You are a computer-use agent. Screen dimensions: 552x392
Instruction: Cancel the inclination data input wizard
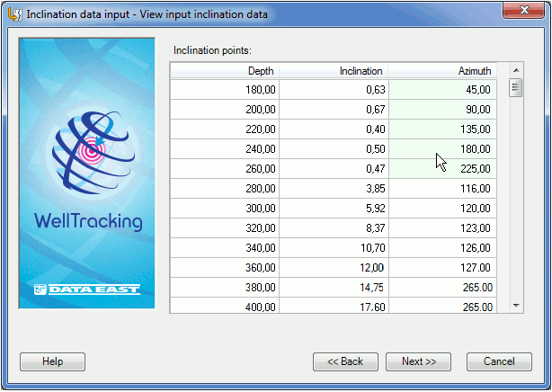(x=499, y=361)
